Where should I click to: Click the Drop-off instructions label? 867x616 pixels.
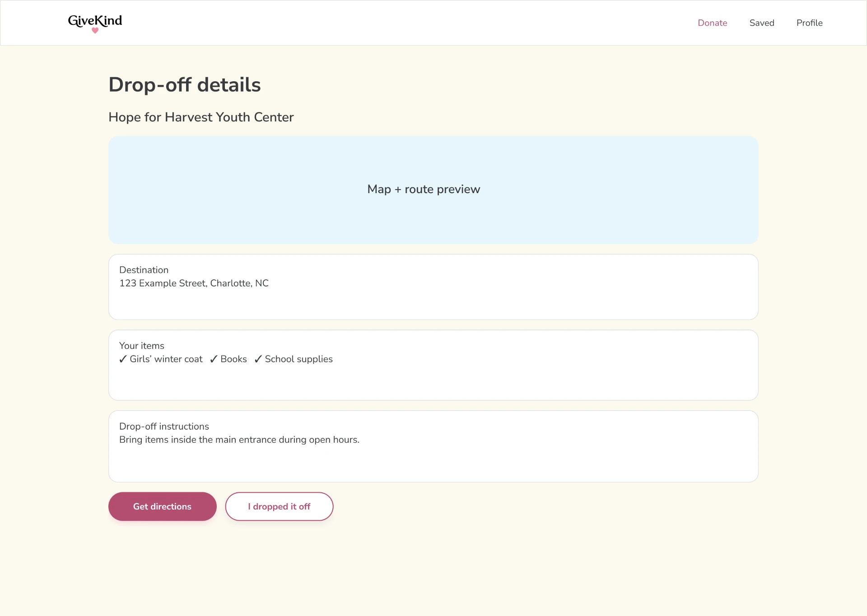tap(164, 426)
